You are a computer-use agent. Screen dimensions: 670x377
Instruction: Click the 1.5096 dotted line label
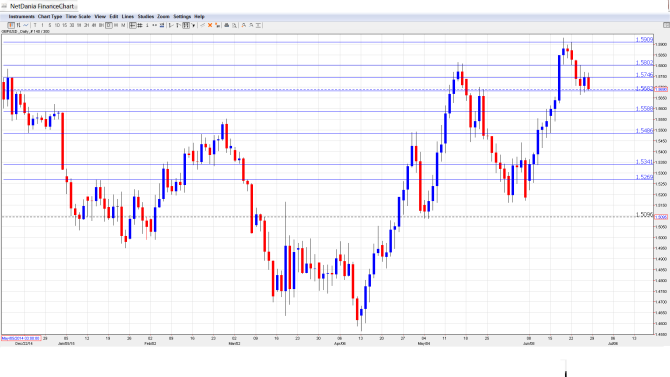tap(644, 215)
